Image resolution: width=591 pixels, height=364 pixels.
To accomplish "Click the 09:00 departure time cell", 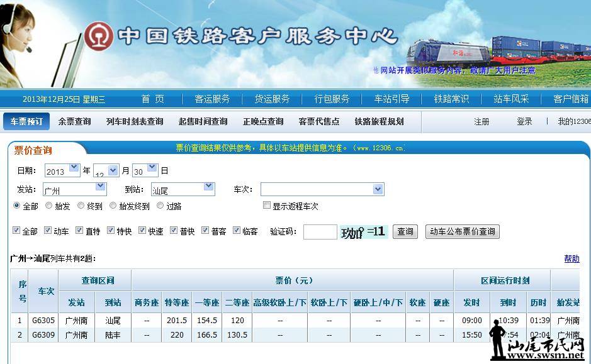I will [472, 321].
